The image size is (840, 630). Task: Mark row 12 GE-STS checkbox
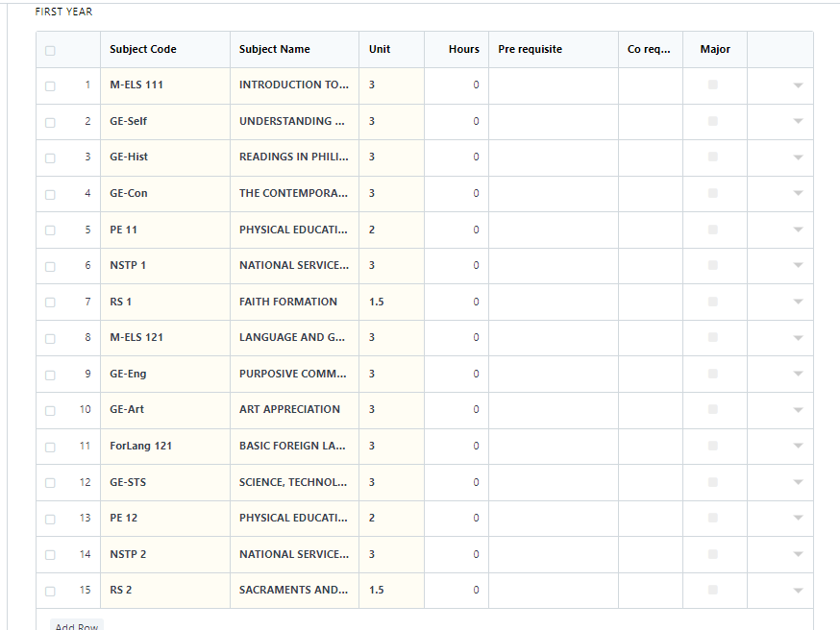pyautogui.click(x=50, y=483)
